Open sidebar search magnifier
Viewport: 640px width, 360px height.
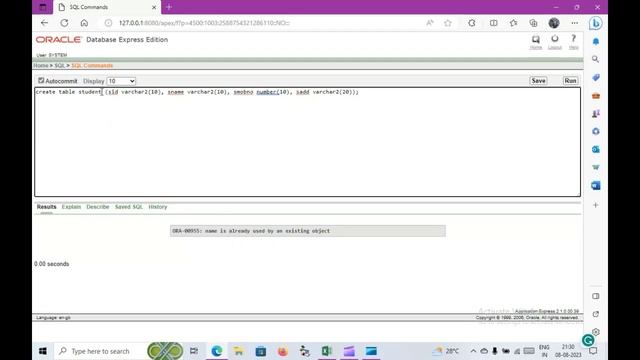point(596,59)
